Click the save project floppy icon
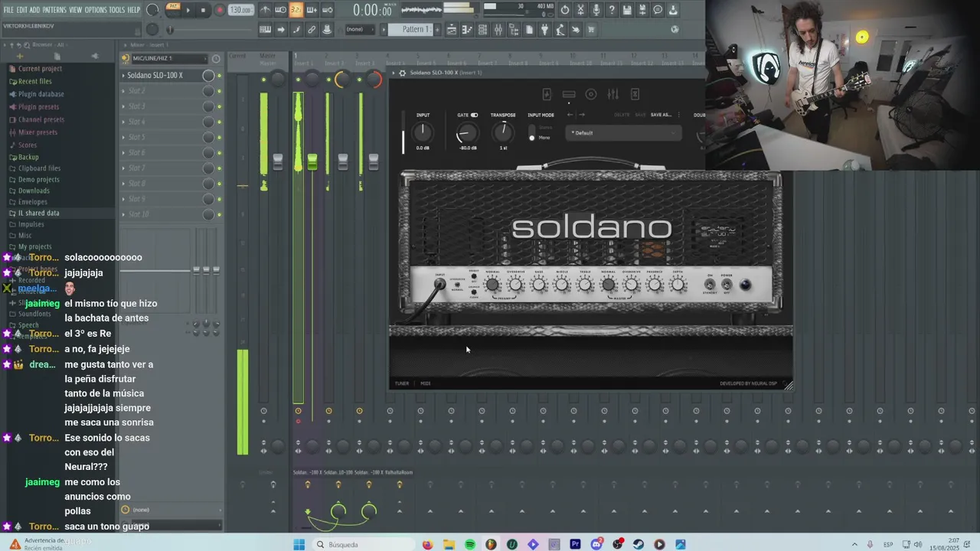Viewport: 980px width, 551px height. click(x=626, y=10)
